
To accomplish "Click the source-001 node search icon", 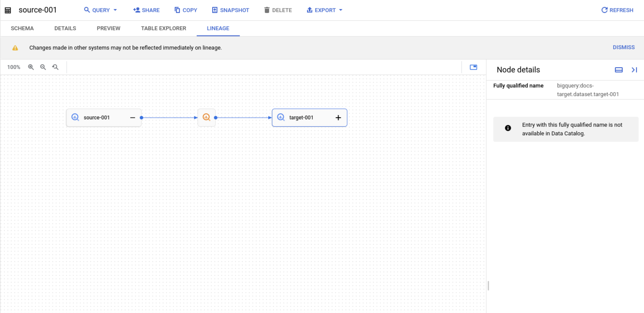I will click(x=75, y=117).
